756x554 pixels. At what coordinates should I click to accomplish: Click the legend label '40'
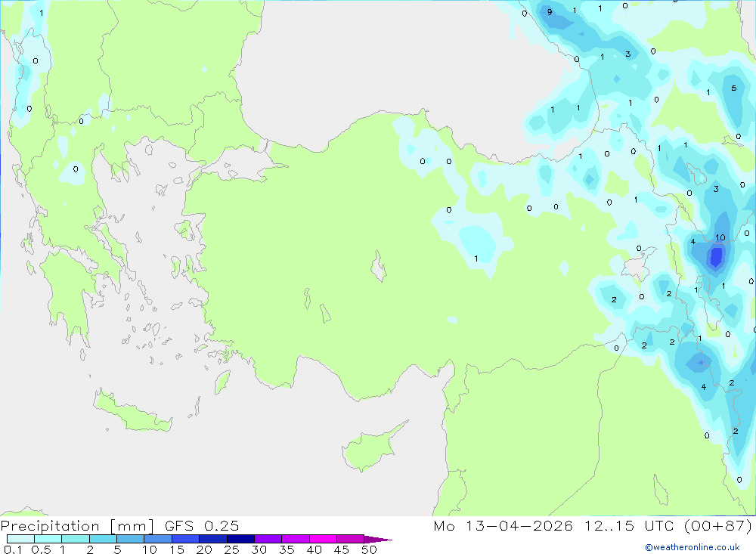314,549
